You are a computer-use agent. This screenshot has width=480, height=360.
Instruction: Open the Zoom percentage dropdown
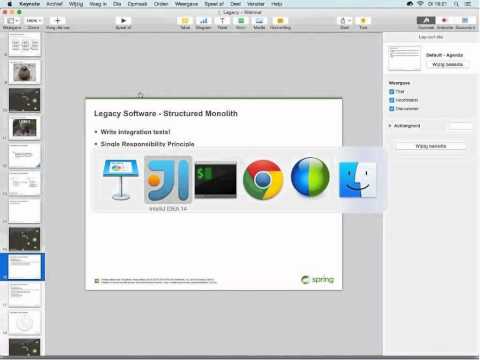(x=34, y=21)
